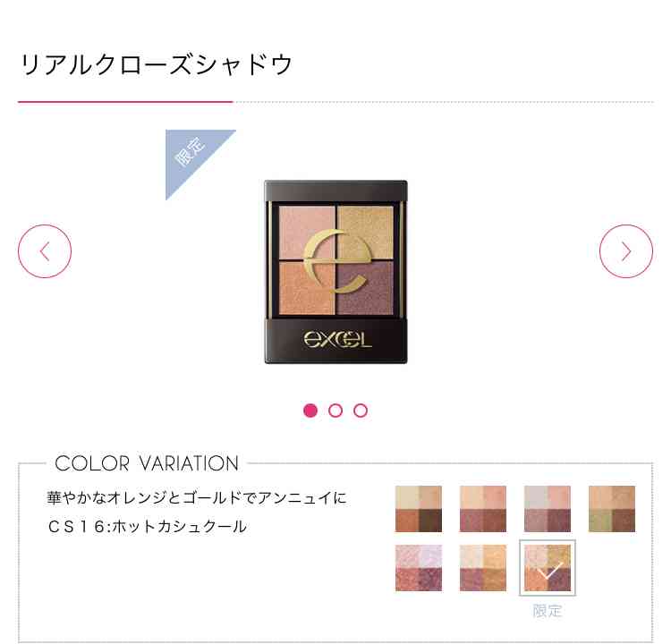Select the first filled carousel dot

click(x=310, y=411)
